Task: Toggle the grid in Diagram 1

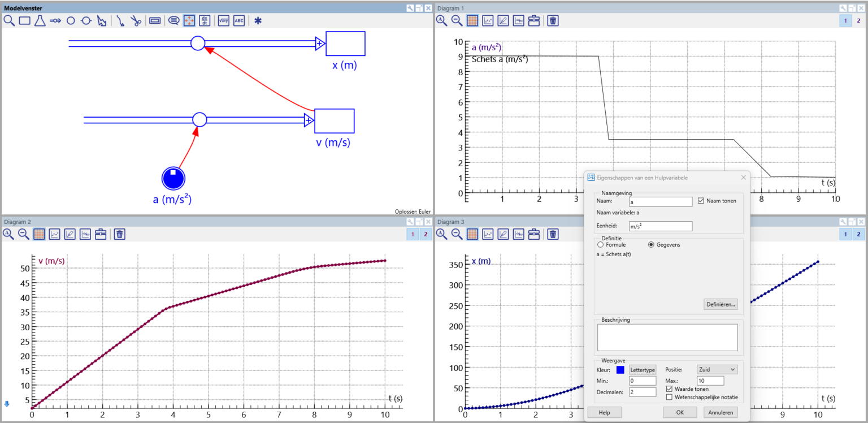Action: click(x=473, y=20)
